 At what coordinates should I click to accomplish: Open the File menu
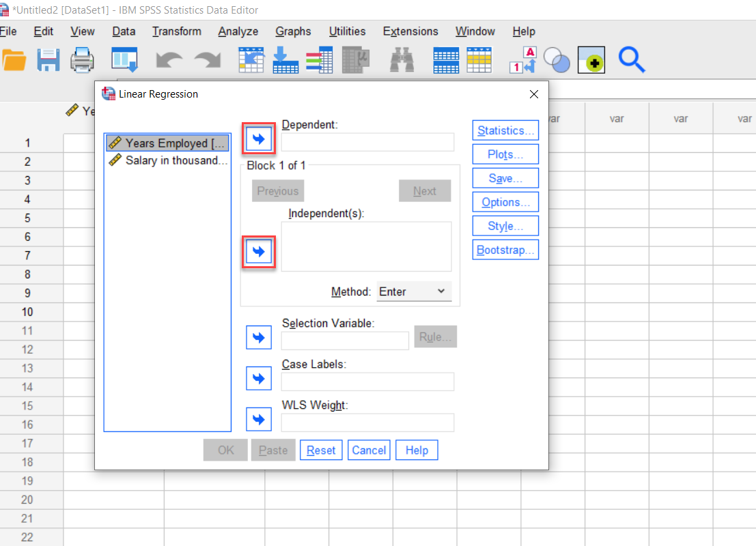[x=8, y=31]
